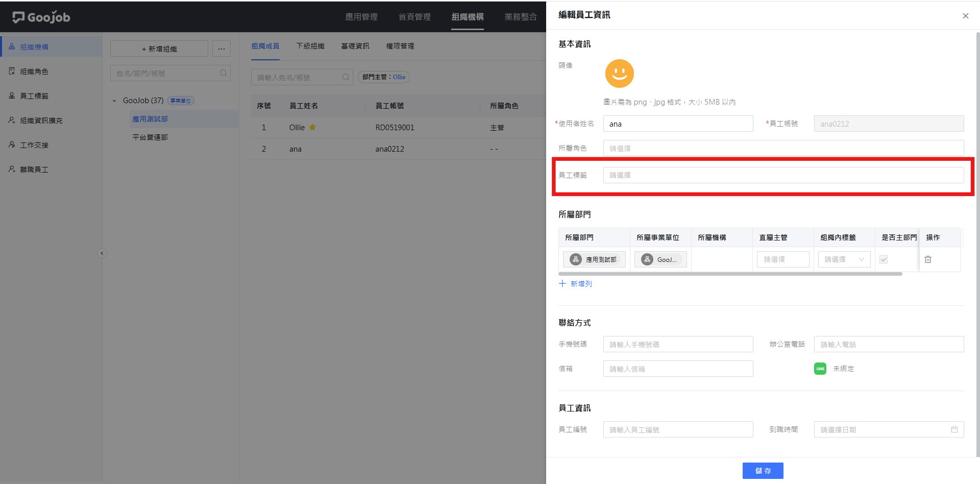Click the 員工編號 input field
This screenshot has width=980, height=484.
(678, 429)
